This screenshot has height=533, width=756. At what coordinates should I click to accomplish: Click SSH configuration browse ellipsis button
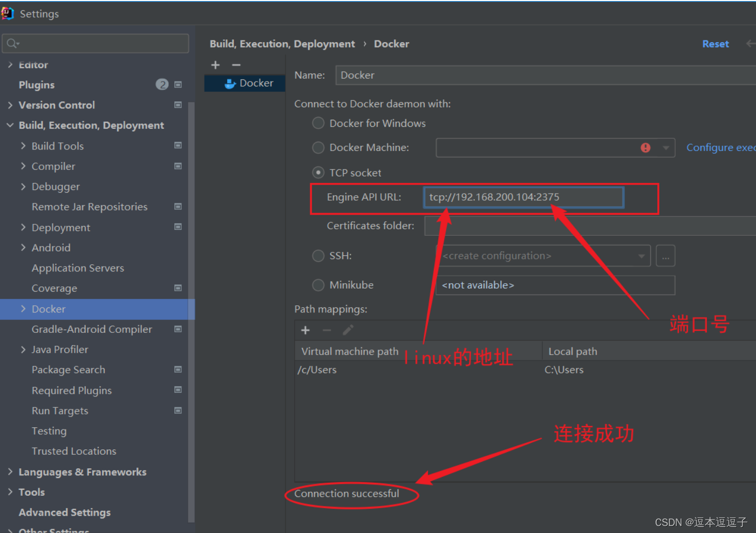666,256
